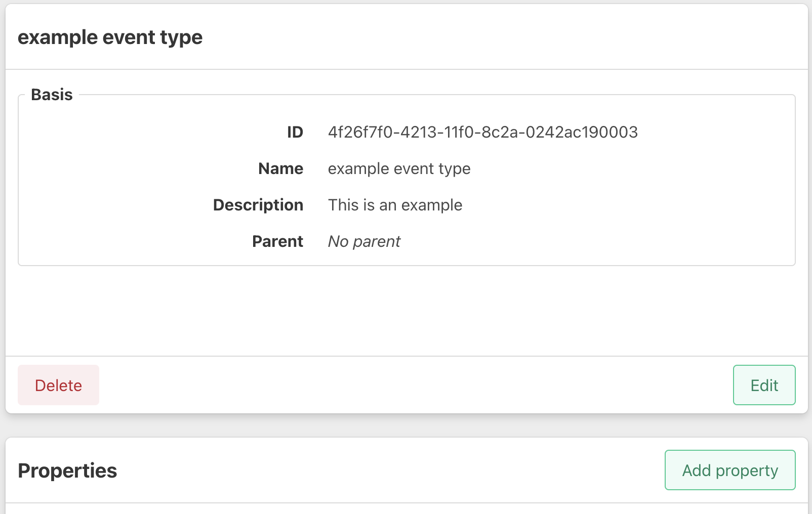Viewport: 812px width, 514px height.
Task: Click the Parent field label
Action: [x=277, y=241]
